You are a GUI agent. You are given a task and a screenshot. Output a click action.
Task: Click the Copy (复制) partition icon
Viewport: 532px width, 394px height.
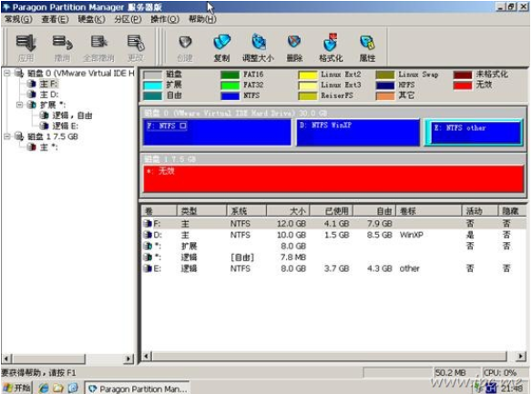pos(222,43)
